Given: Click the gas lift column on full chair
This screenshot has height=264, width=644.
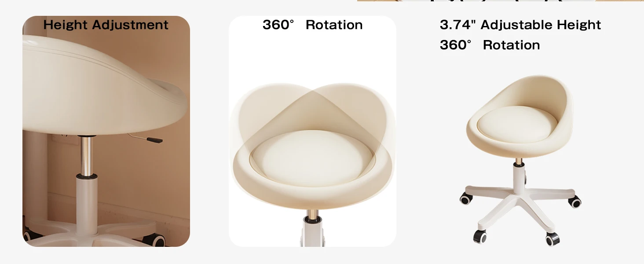Looking at the screenshot, I should [520, 174].
